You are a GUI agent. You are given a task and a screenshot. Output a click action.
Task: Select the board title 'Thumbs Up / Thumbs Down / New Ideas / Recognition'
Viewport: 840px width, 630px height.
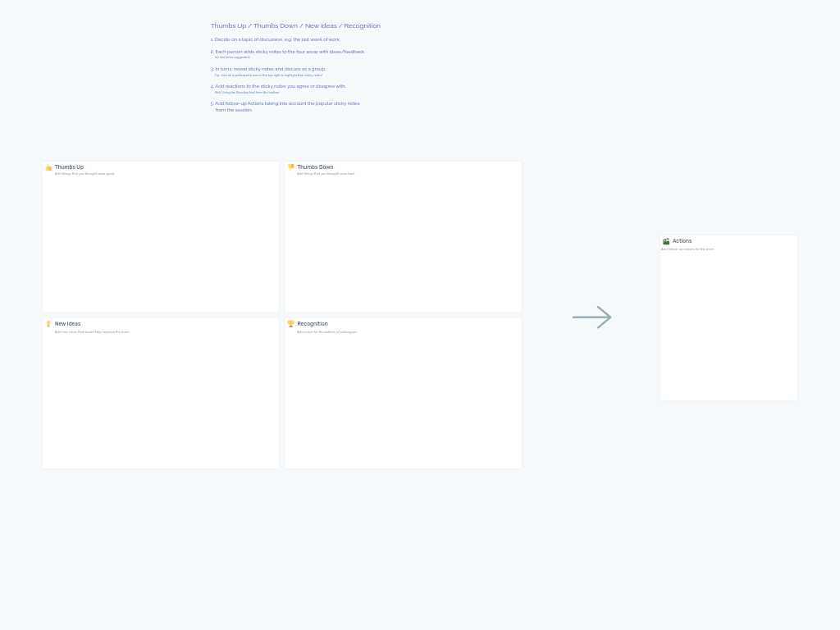pyautogui.click(x=295, y=25)
